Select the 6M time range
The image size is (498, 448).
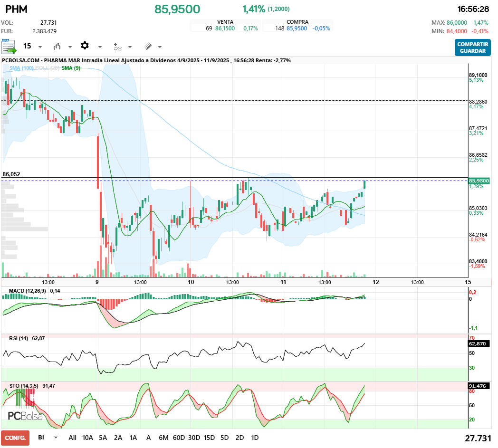coord(163,438)
